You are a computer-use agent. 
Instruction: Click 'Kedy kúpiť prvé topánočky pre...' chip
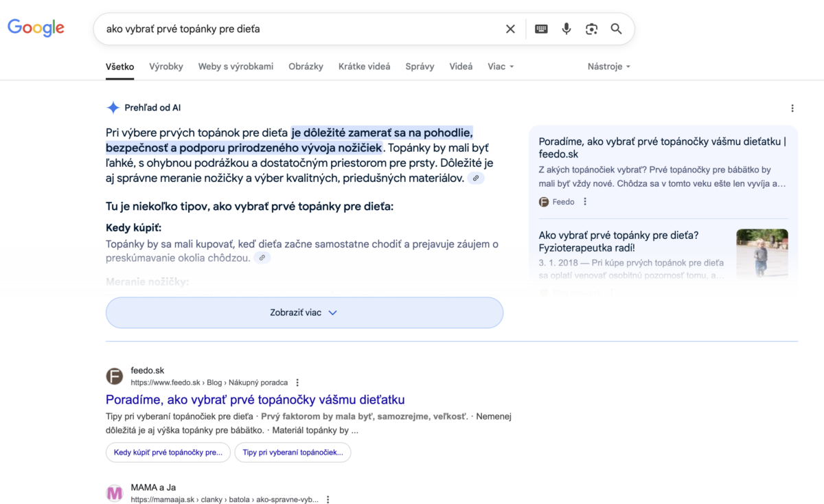point(168,453)
